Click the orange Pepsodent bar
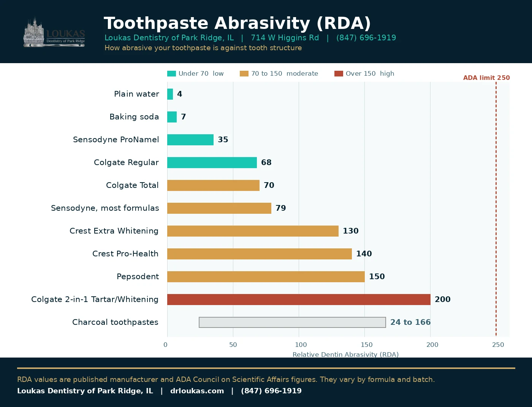 pos(266,277)
